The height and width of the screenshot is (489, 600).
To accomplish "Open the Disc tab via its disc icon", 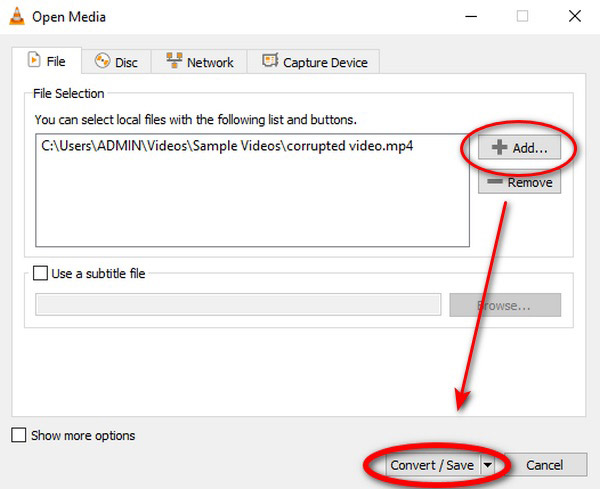I will (102, 62).
